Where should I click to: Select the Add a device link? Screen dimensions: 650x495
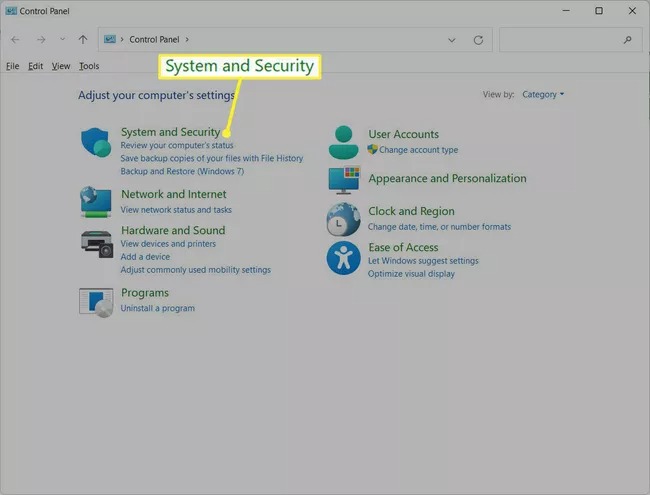pos(145,257)
